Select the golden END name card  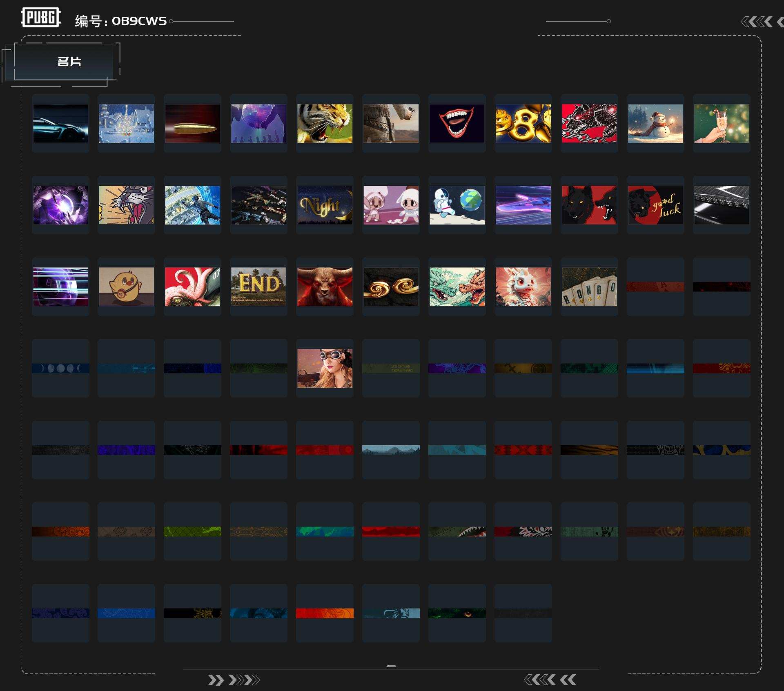pos(258,287)
